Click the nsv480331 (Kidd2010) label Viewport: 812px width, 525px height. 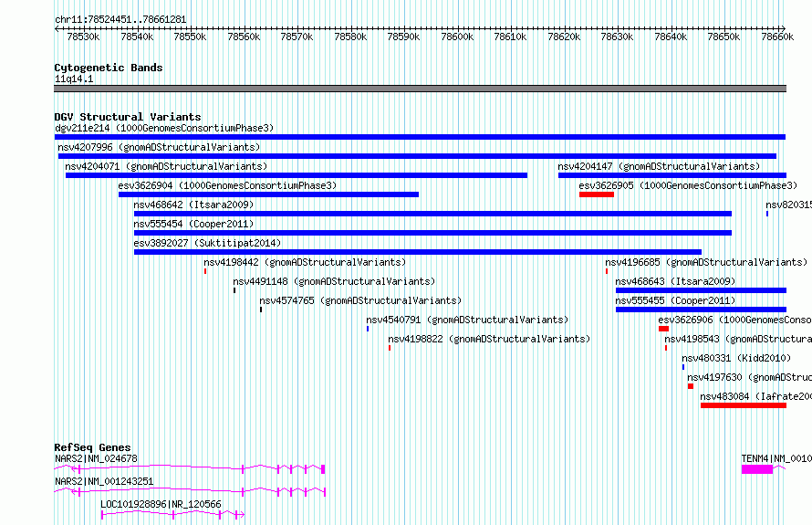[x=736, y=358]
